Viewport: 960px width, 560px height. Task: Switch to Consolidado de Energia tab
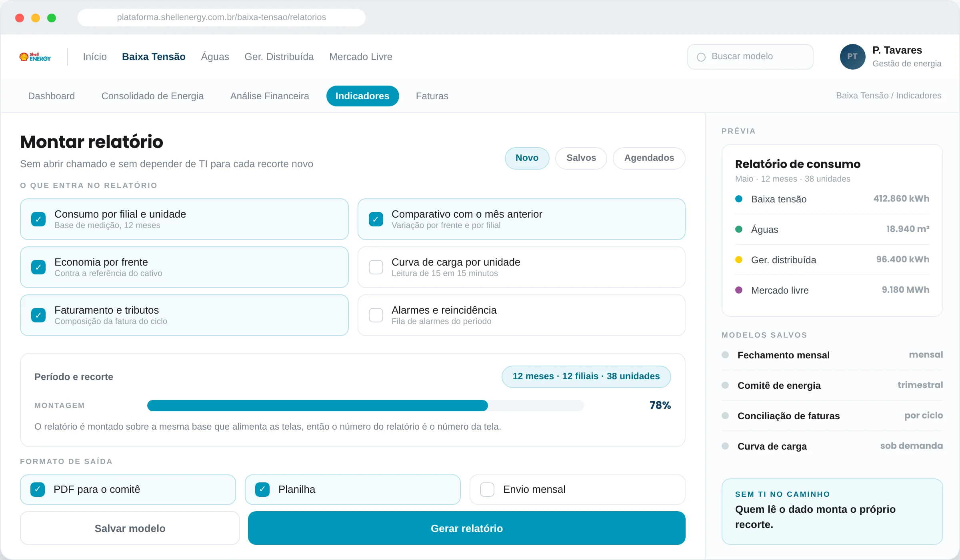click(152, 96)
